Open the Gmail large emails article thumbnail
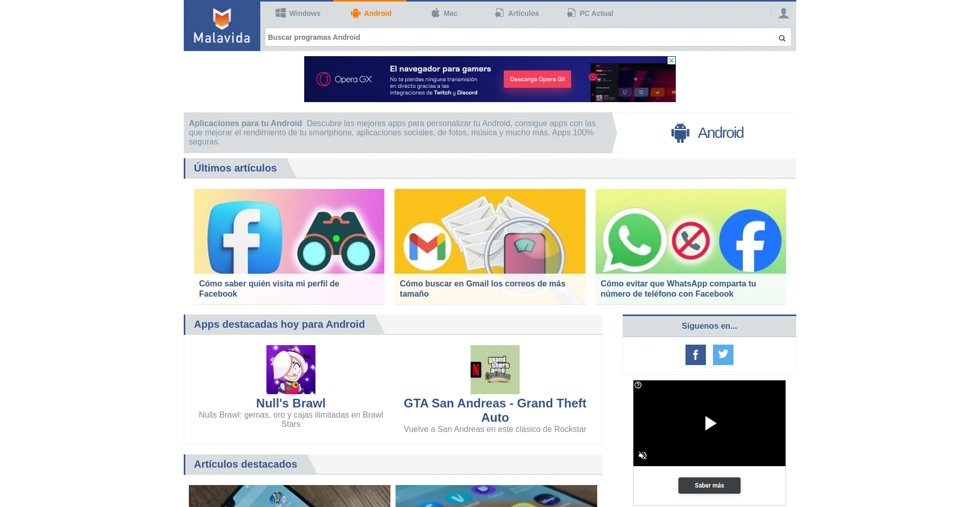The width and height of the screenshot is (980, 507). point(490,231)
